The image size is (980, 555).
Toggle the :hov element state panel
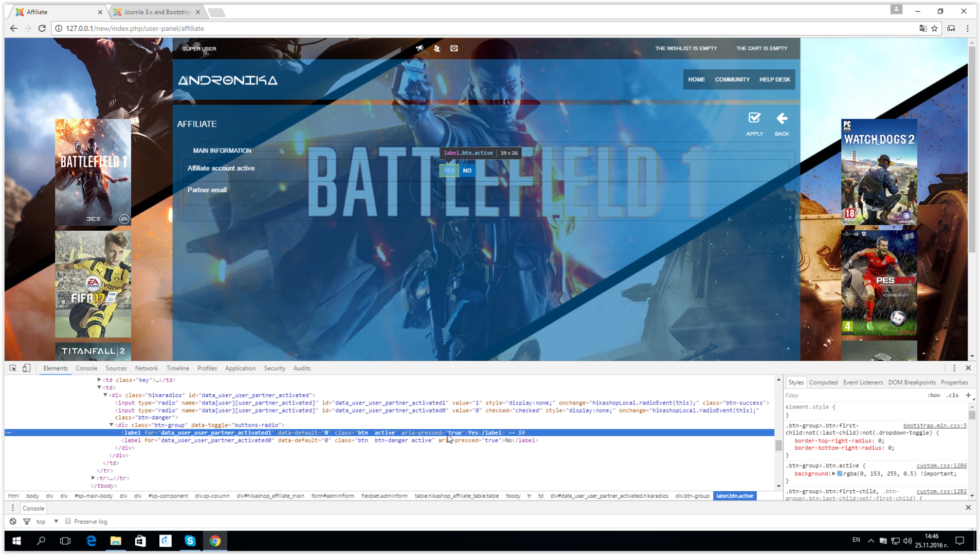coord(934,395)
